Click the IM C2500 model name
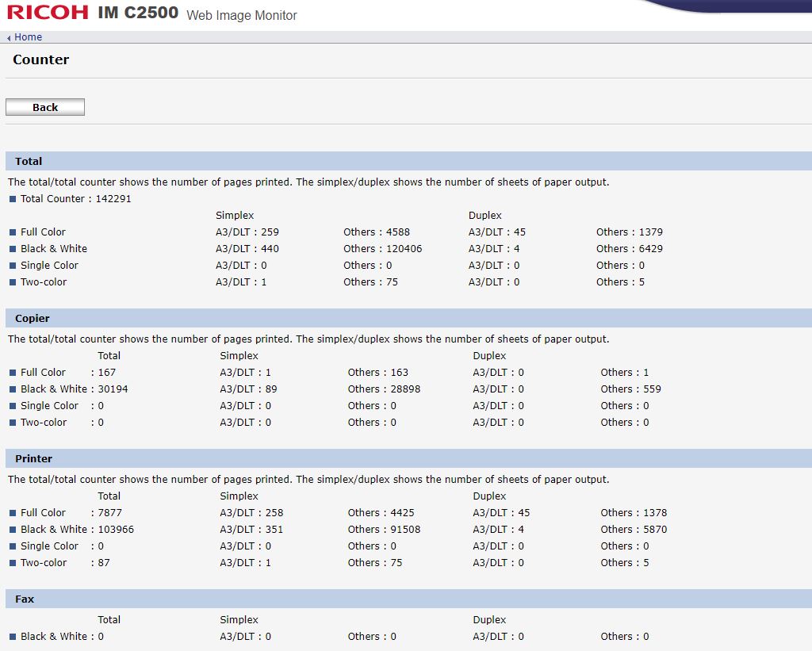812x651 pixels. tap(138, 13)
